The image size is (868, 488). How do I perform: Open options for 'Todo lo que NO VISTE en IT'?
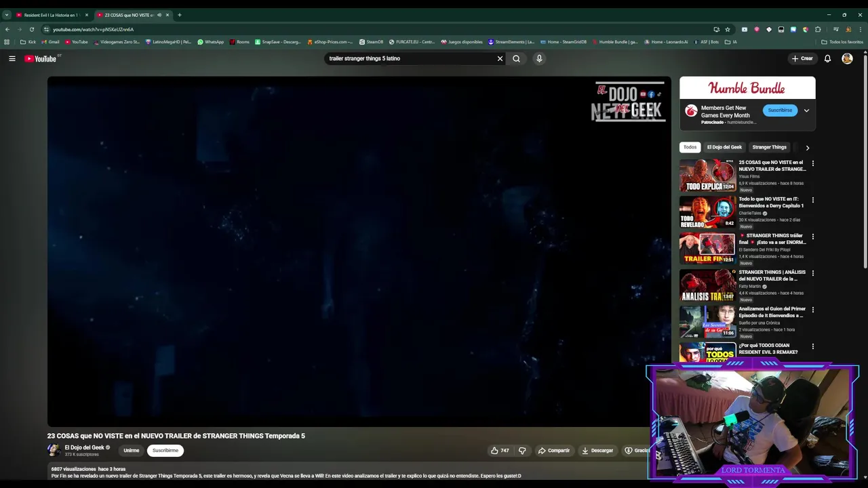tap(813, 200)
